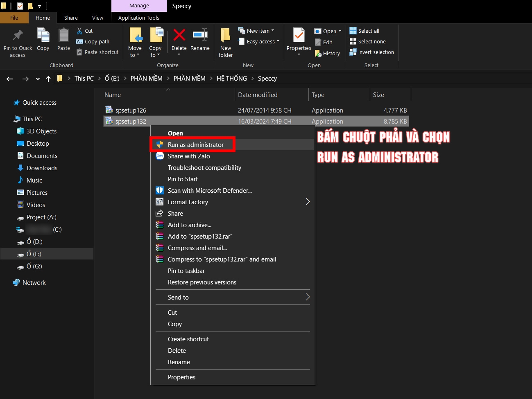Click HỆ THỐNG in address breadcrumb
Image resolution: width=532 pixels, height=399 pixels.
[232, 78]
